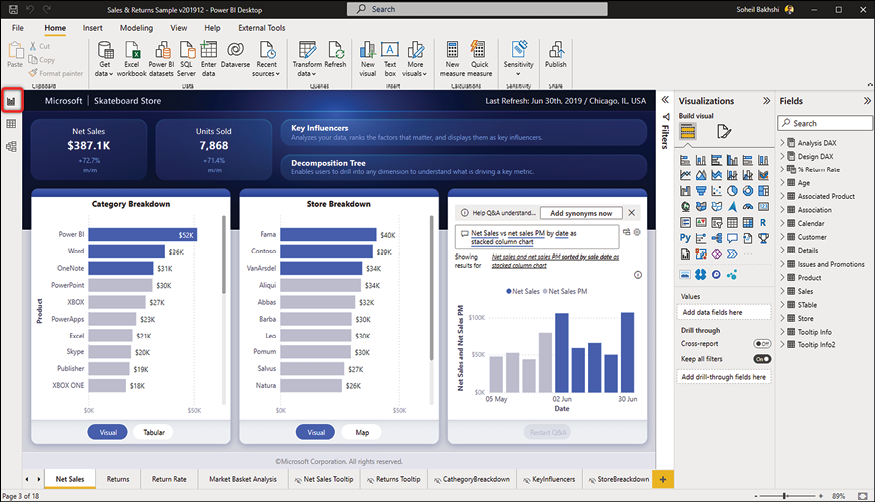Expand the Filters pane arrow
875x502 pixels.
pos(665,100)
